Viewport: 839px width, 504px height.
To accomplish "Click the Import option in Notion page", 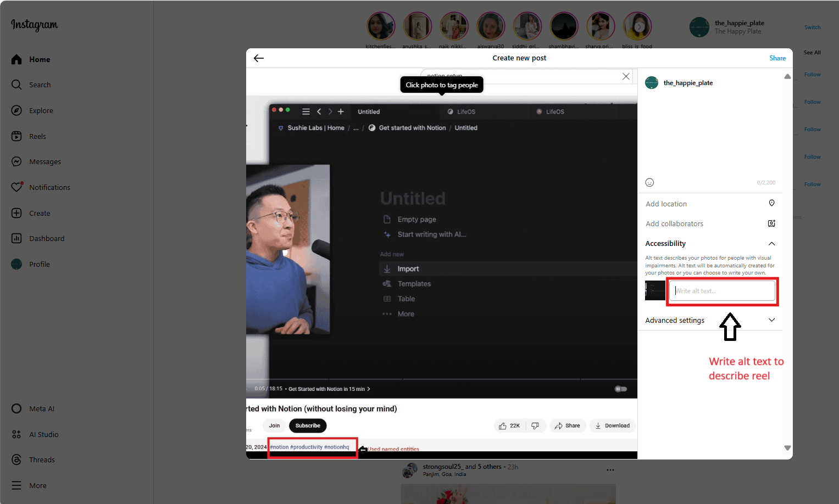I will [408, 269].
